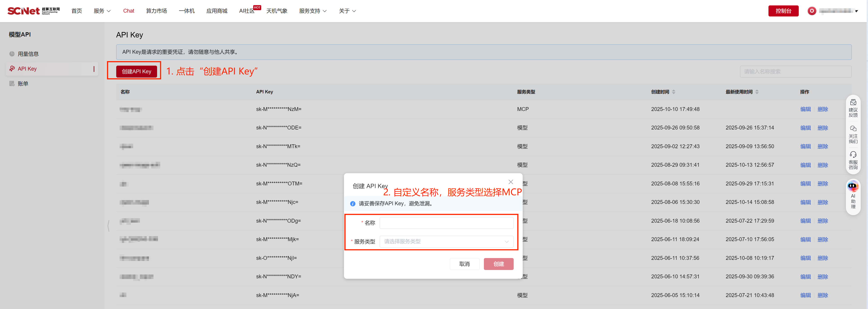Screen dimensions: 868x309
Task: Sort by 最新使用时间 column arrows
Action: click(757, 92)
